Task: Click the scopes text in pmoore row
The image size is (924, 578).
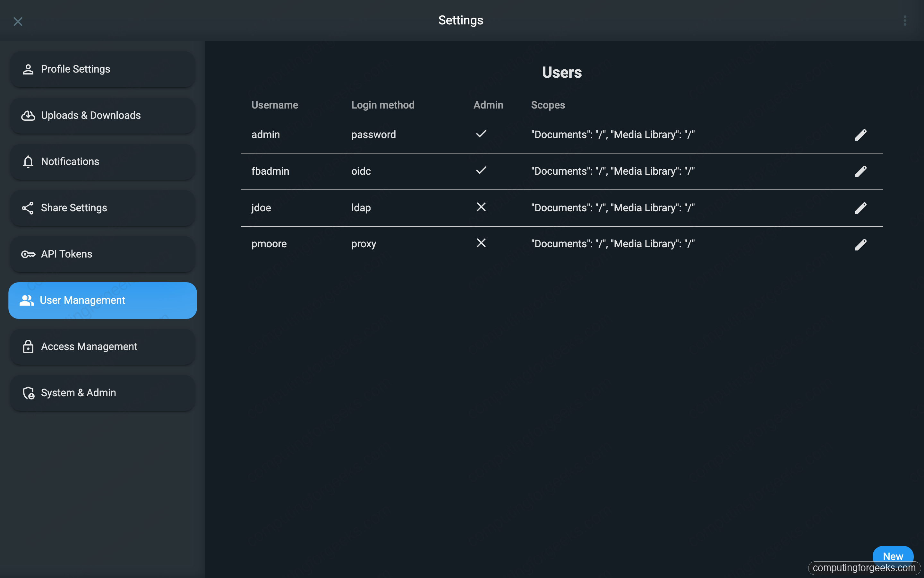Action: tap(612, 244)
